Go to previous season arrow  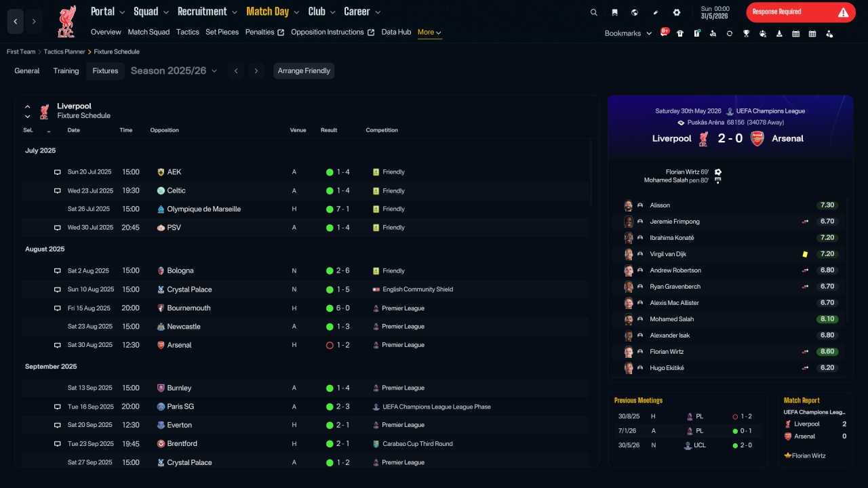236,71
